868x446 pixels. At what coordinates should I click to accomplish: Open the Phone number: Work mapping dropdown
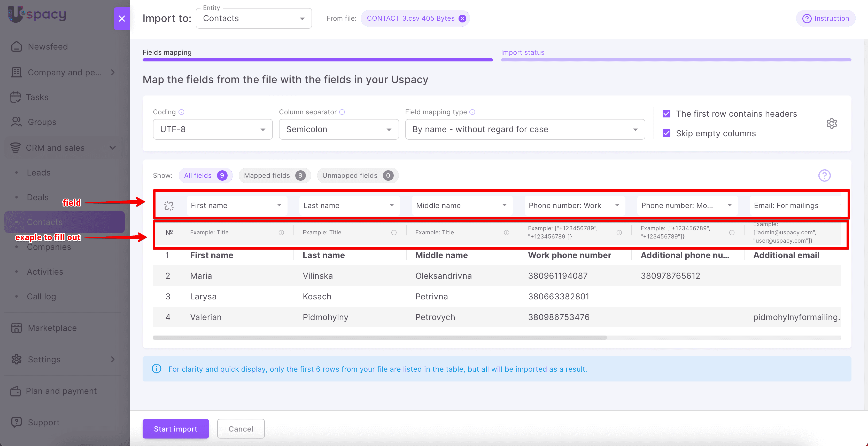click(574, 206)
